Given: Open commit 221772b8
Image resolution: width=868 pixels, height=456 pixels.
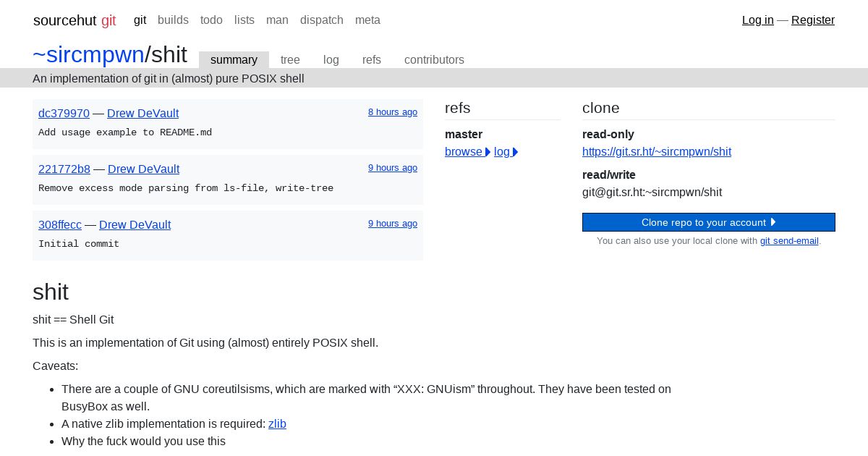Looking at the screenshot, I should pyautogui.click(x=64, y=169).
